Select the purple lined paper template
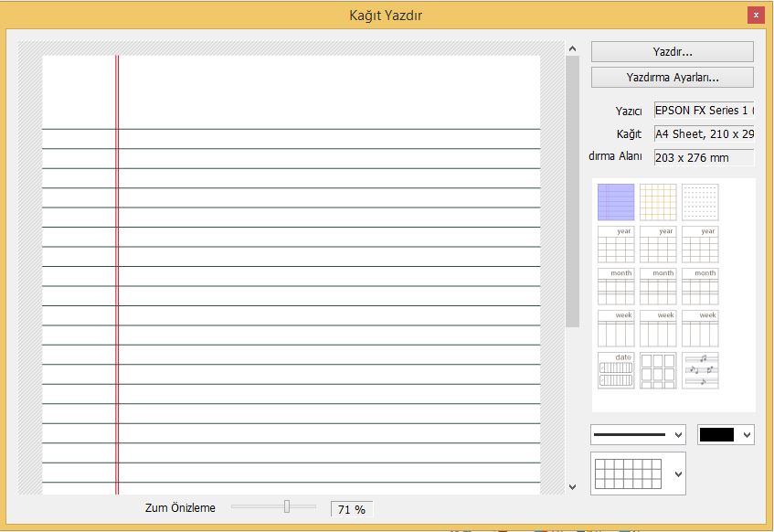 (x=616, y=202)
